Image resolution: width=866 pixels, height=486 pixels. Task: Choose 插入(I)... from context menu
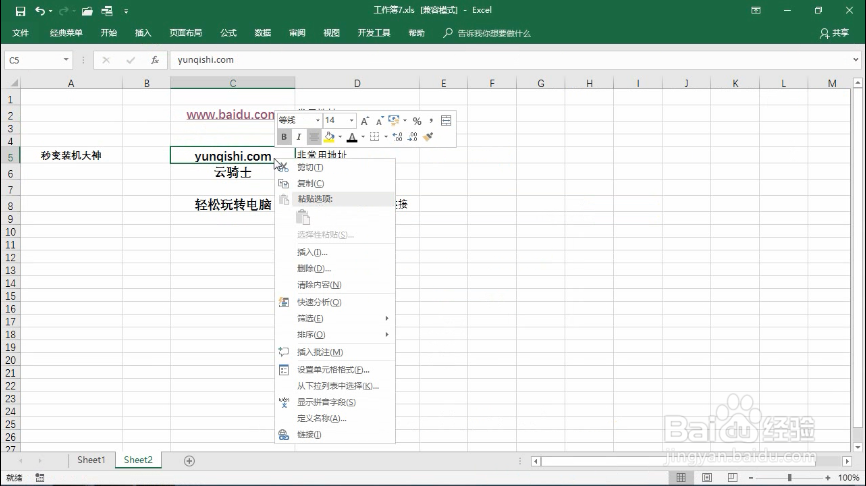coord(335,252)
